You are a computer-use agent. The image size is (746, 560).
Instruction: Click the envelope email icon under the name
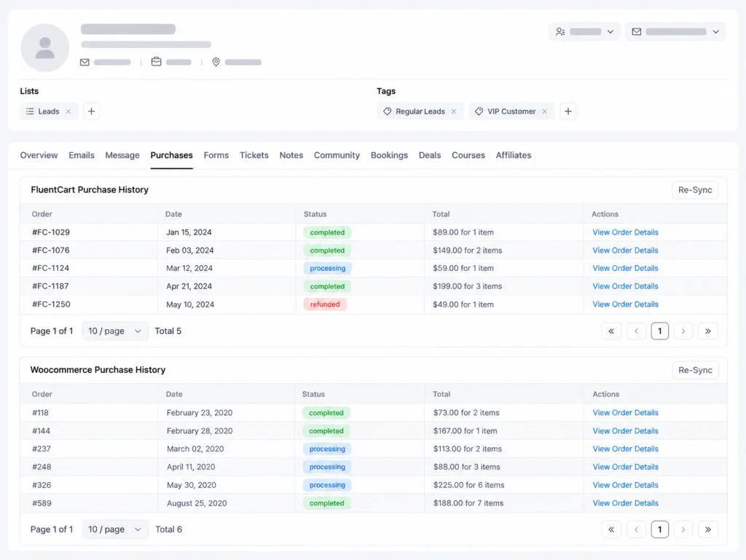coord(85,63)
